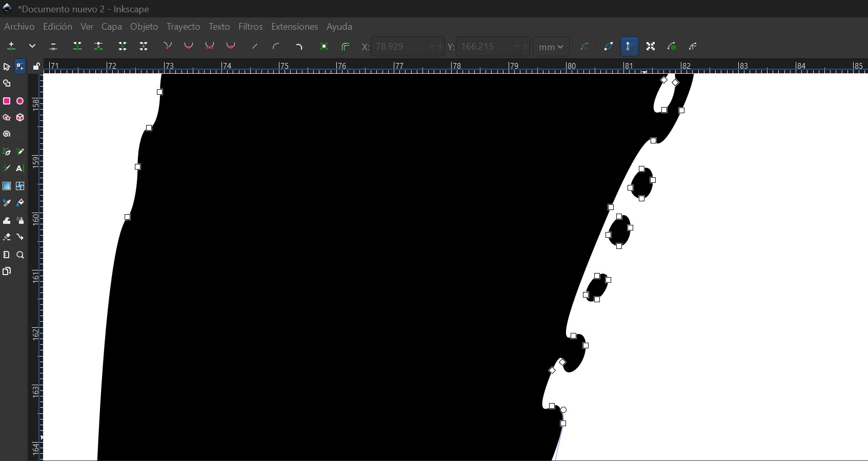The height and width of the screenshot is (461, 868).
Task: Choose the Pen Bezier tool
Action: [x=7, y=152]
